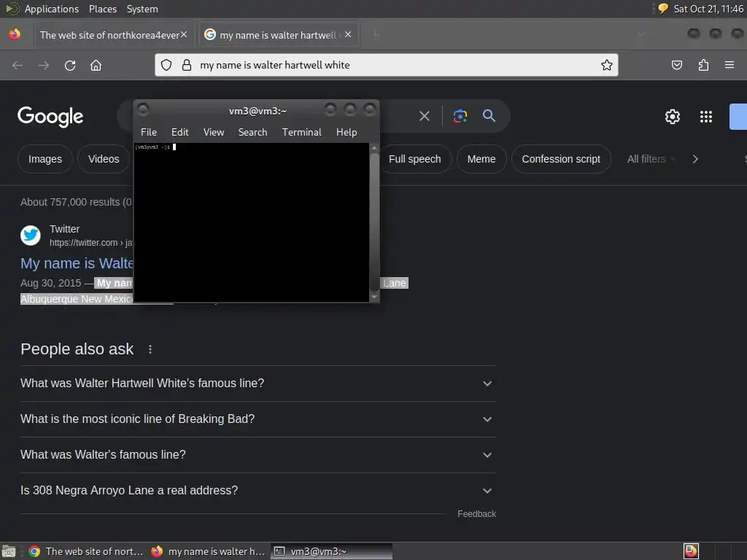
Task: Filter results by Videos
Action: pos(104,159)
